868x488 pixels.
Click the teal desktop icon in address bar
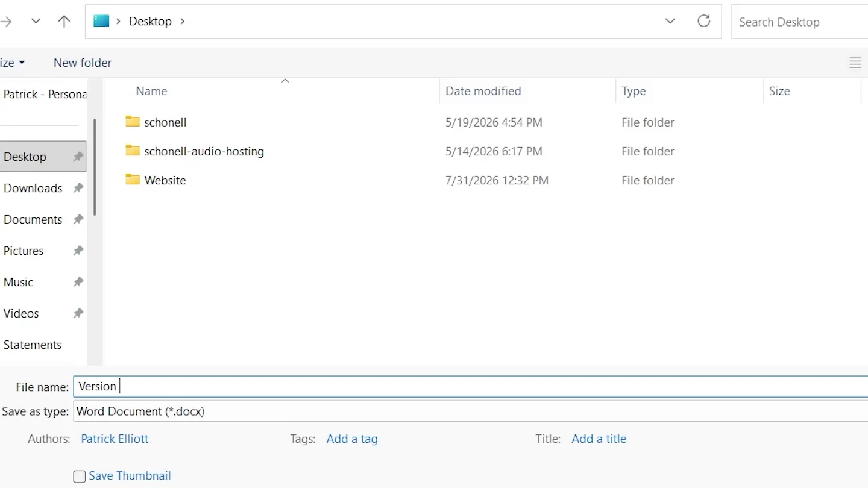pyautogui.click(x=101, y=21)
